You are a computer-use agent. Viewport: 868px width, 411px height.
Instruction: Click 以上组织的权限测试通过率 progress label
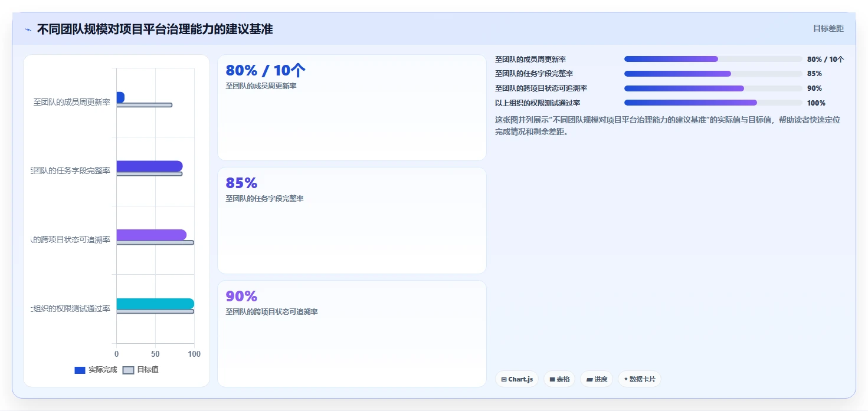pyautogui.click(x=538, y=103)
